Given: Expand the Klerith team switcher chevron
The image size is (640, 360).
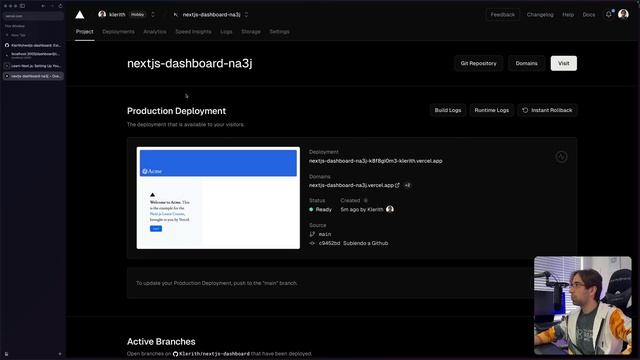Looking at the screenshot, I should pos(153,15).
